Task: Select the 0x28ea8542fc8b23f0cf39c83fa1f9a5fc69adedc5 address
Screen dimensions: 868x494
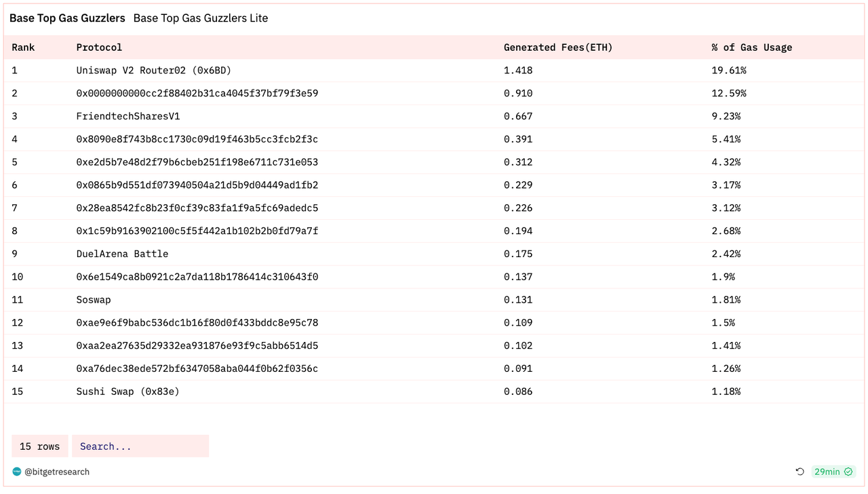Action: pos(197,208)
